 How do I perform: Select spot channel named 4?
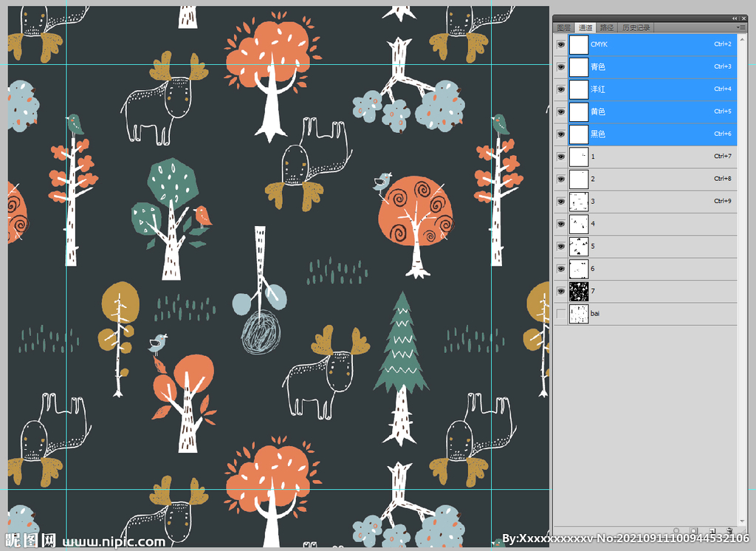pyautogui.click(x=653, y=224)
